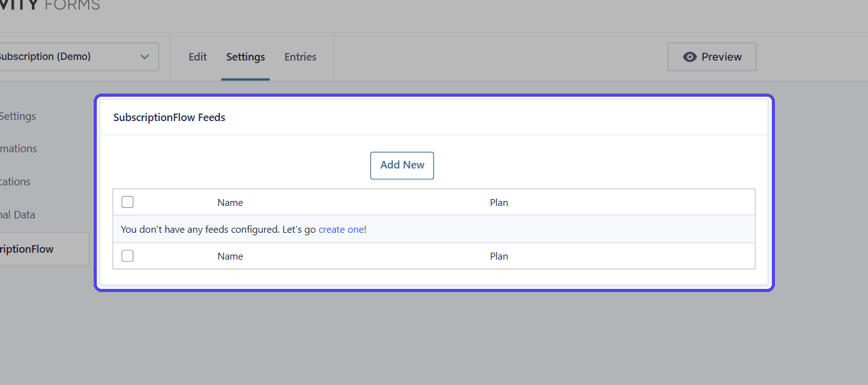868x385 pixels.
Task: Click the Preview button with eye icon
Action: [x=712, y=57]
